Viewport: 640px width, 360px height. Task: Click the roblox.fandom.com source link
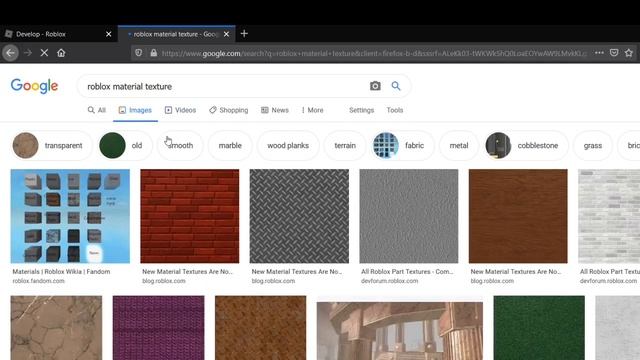38,281
